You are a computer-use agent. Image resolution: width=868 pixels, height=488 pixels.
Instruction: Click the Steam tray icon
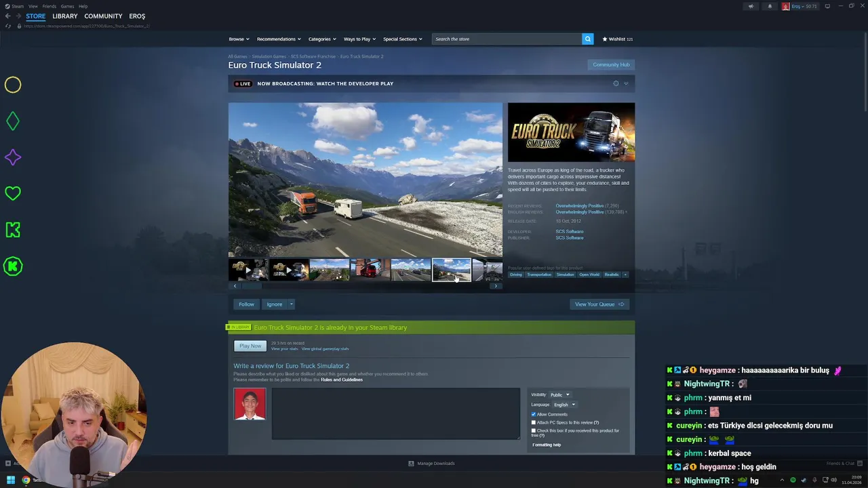pyautogui.click(x=803, y=481)
